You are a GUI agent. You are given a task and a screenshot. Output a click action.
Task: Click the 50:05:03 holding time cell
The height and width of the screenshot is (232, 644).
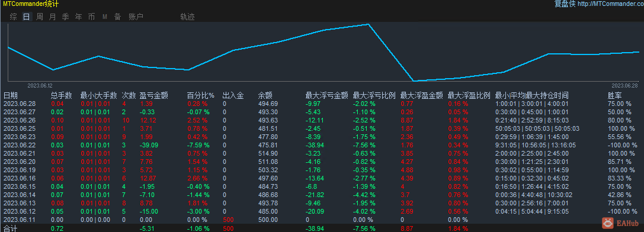537,128
